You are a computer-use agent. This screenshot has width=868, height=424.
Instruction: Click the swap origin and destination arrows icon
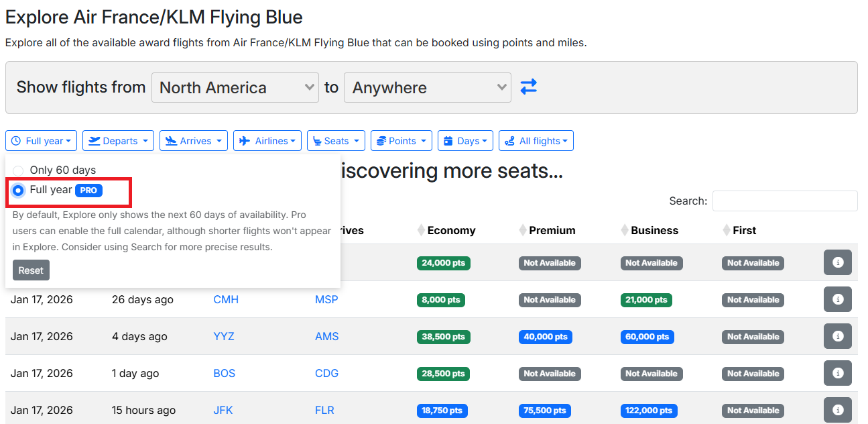(529, 87)
